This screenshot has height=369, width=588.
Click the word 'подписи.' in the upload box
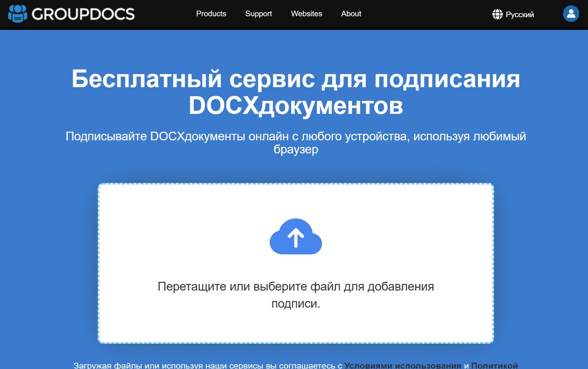click(295, 304)
